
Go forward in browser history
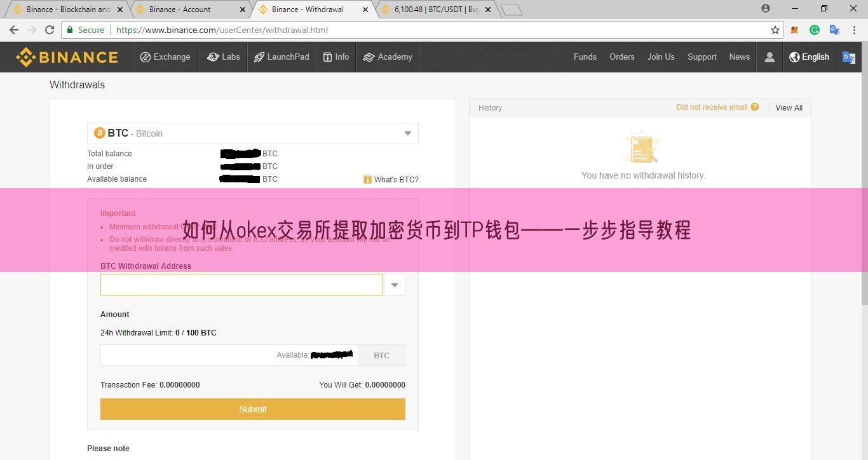click(x=32, y=30)
